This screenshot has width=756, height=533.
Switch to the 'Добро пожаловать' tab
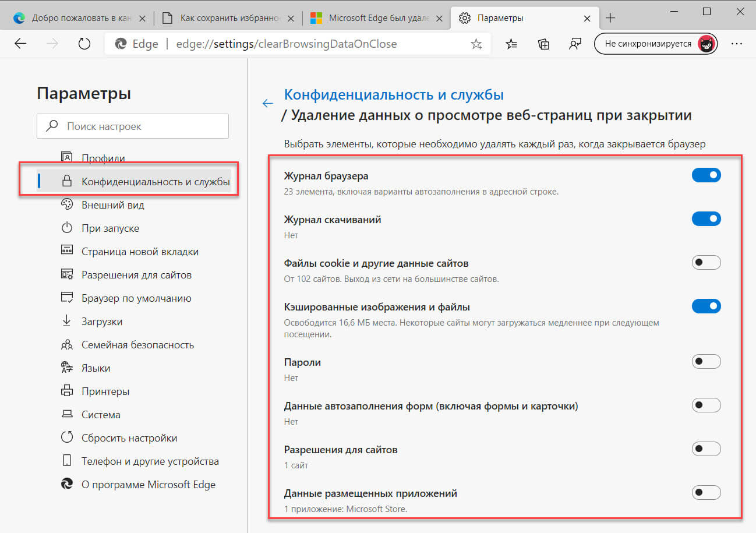click(x=80, y=18)
